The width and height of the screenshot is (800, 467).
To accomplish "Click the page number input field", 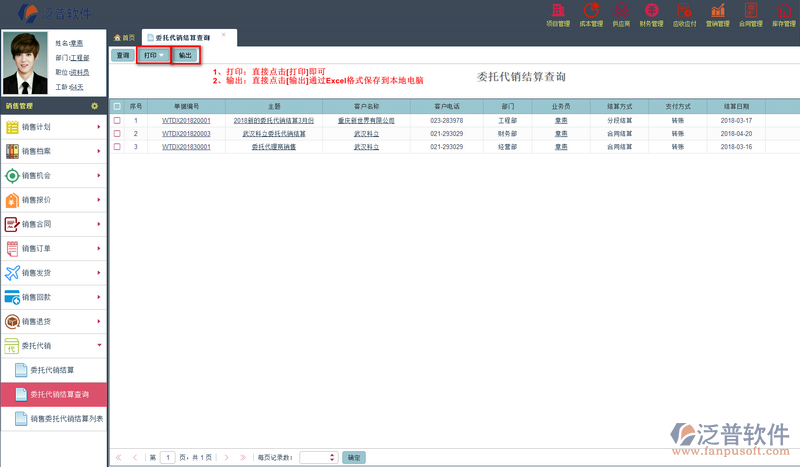I will [x=168, y=457].
